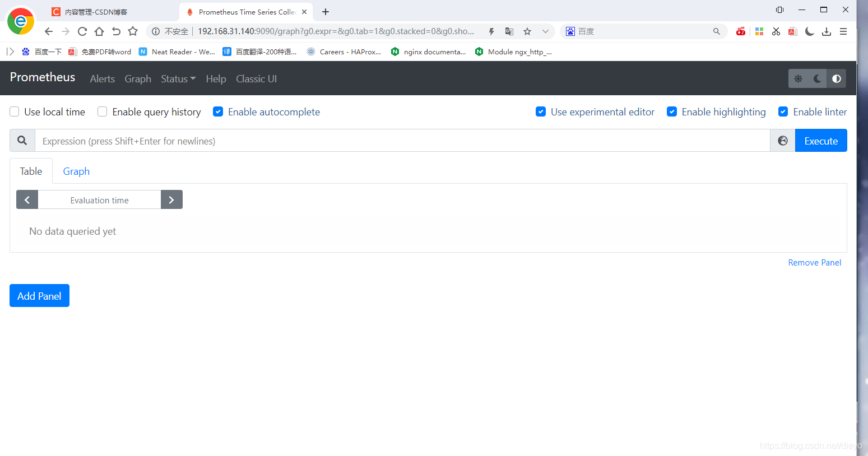Click the Execute button

pyautogui.click(x=821, y=141)
